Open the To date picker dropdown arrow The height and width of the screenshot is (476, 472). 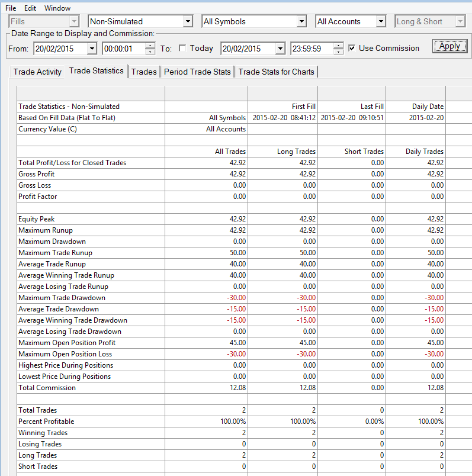pos(280,49)
